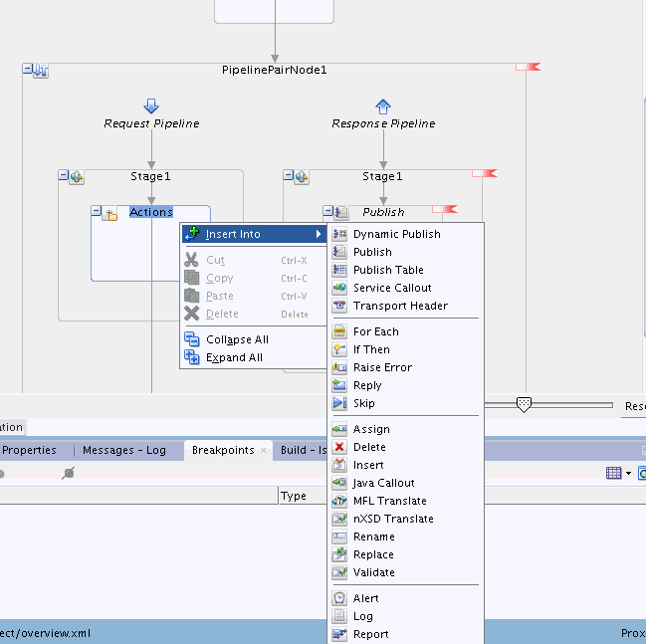Collapse Stage1 in the Request Pipeline
Viewport: 646px width, 644px height.
pyautogui.click(x=64, y=176)
